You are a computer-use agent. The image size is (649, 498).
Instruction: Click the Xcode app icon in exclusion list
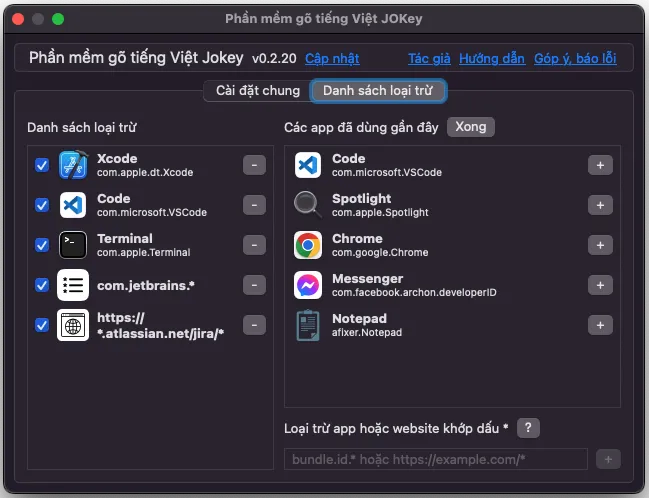[x=73, y=165]
